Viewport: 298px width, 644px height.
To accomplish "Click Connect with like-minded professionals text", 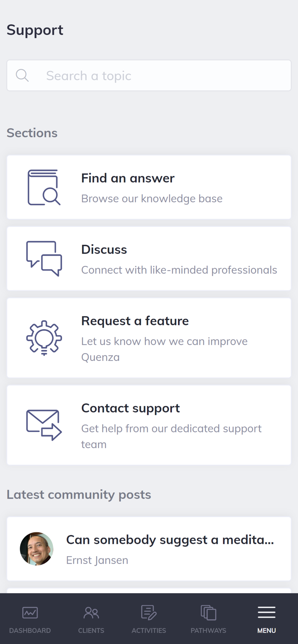I will [179, 270].
